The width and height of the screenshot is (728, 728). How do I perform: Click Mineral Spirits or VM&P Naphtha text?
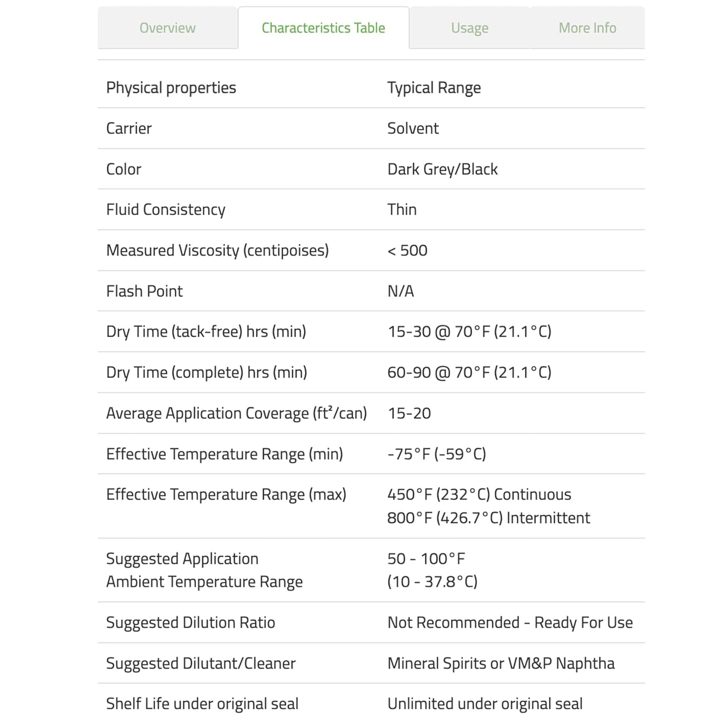point(501,664)
